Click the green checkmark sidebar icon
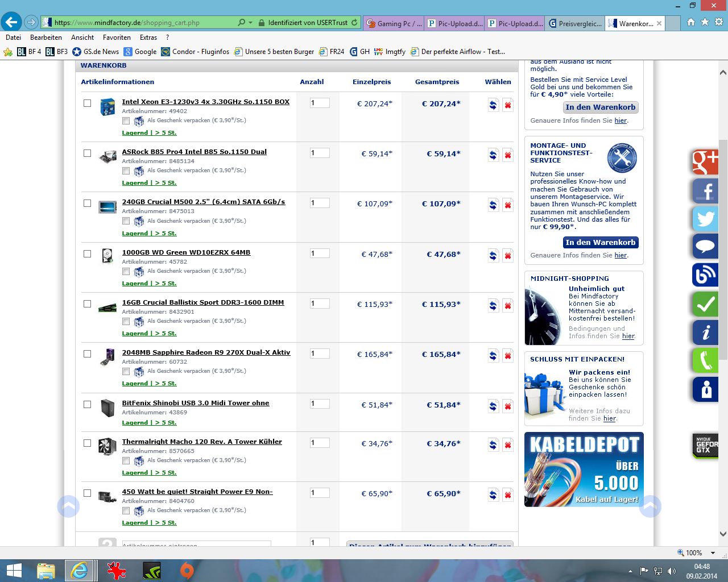 705,304
